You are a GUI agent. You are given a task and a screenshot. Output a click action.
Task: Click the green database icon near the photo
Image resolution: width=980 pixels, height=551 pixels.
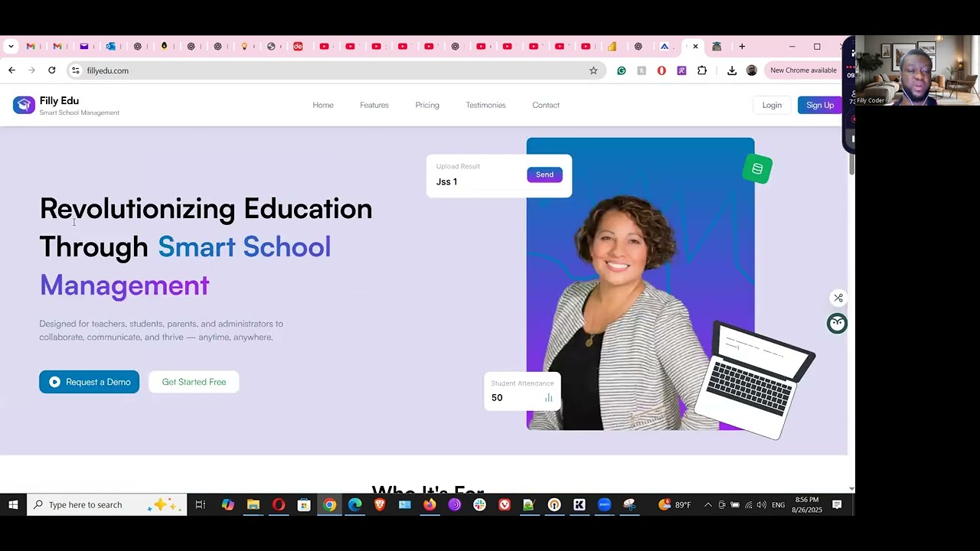[757, 168]
